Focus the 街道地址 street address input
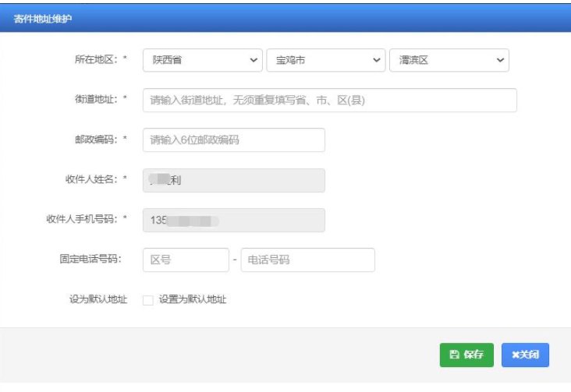 [329, 101]
